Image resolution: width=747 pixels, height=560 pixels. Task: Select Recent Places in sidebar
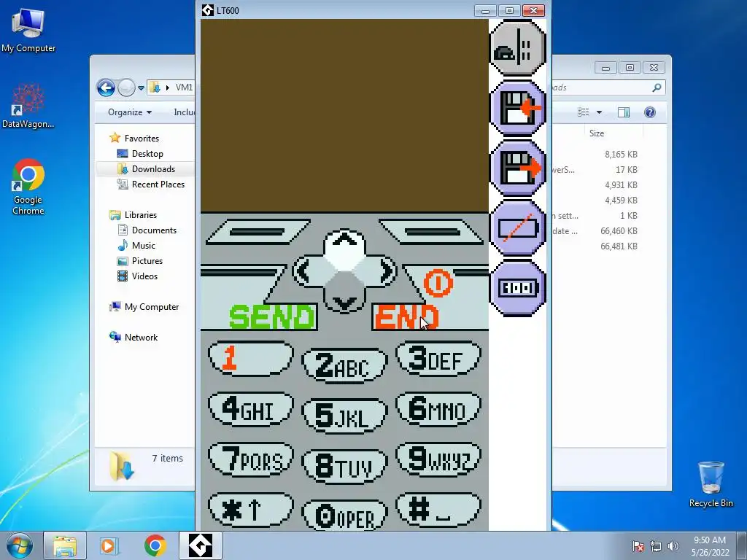click(158, 184)
